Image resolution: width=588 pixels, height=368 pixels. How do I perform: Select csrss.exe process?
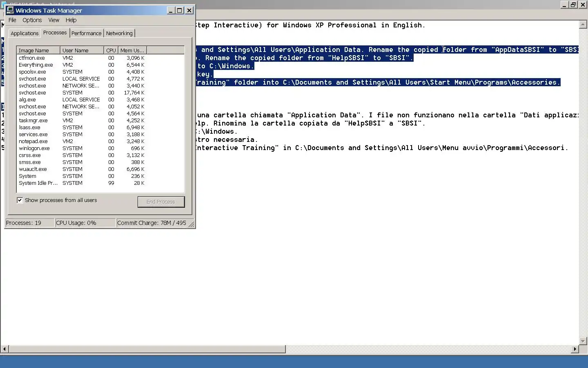point(82,155)
